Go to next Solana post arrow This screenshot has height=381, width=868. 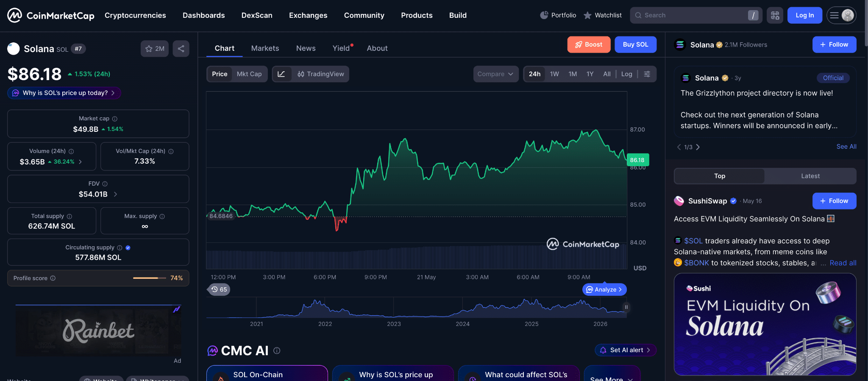(x=698, y=147)
